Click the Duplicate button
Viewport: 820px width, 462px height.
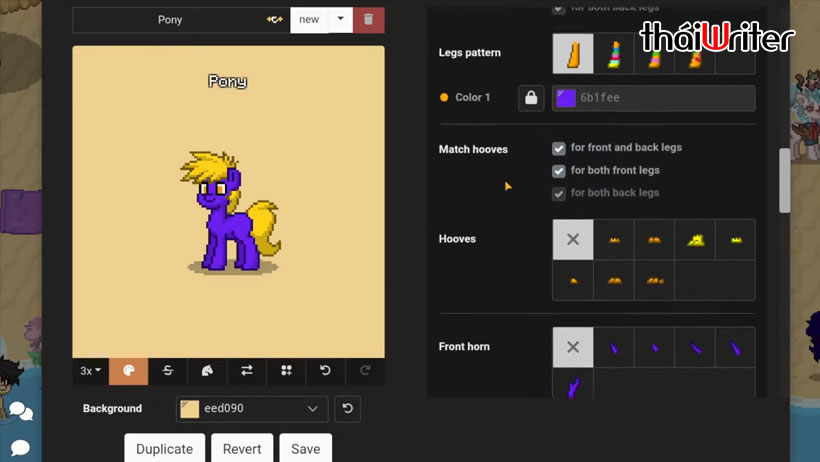click(165, 448)
